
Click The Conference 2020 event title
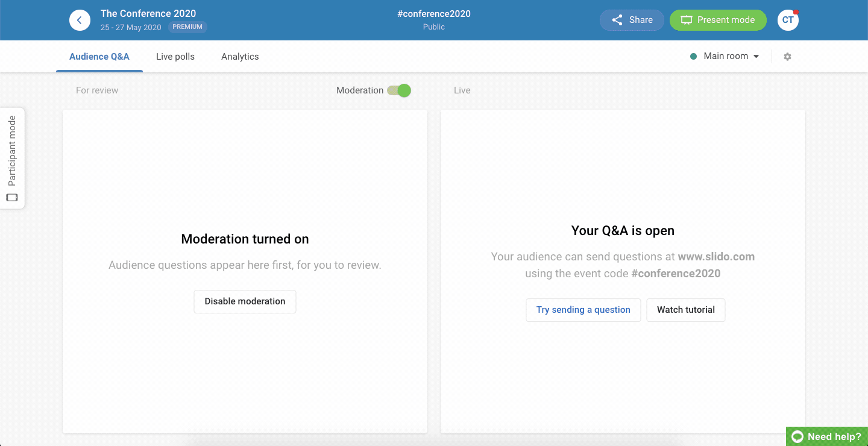point(148,13)
